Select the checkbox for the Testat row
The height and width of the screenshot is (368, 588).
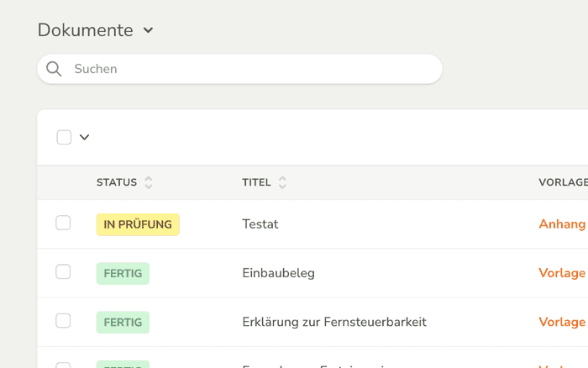63,223
